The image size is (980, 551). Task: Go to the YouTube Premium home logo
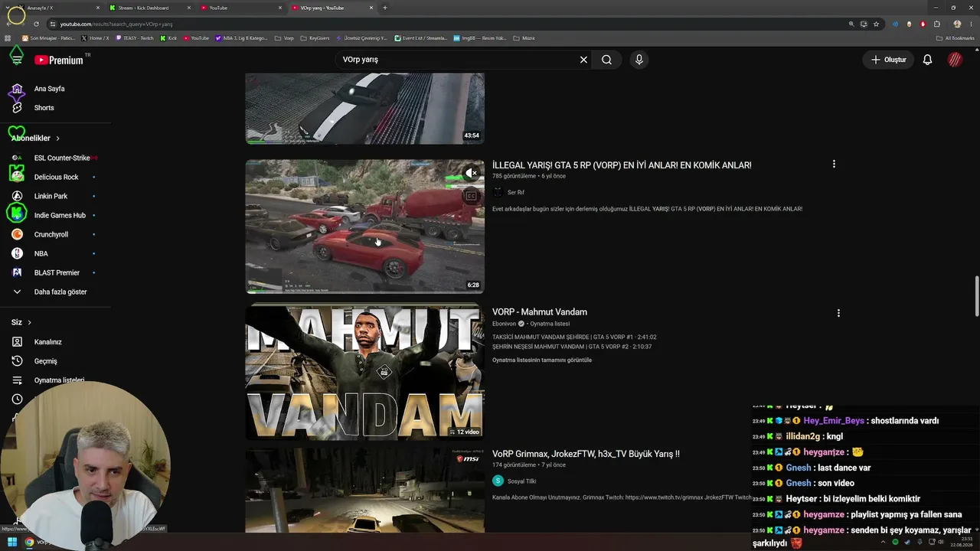click(59, 60)
